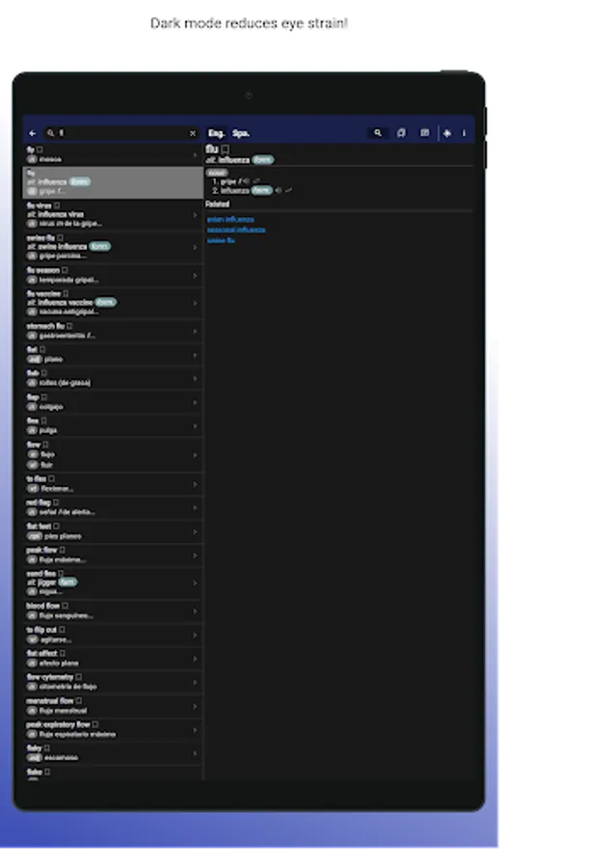Bookmark the 'flat feet' result
This screenshot has width=590, height=868.
pyautogui.click(x=56, y=526)
